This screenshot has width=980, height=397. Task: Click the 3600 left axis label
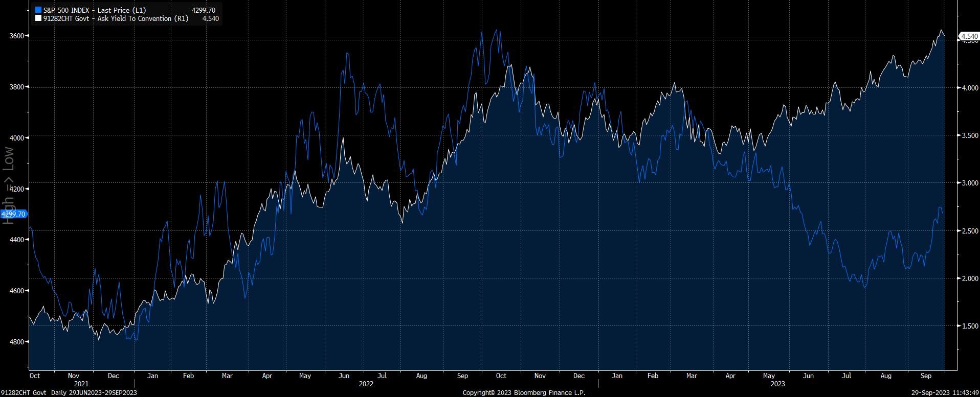pyautogui.click(x=16, y=36)
